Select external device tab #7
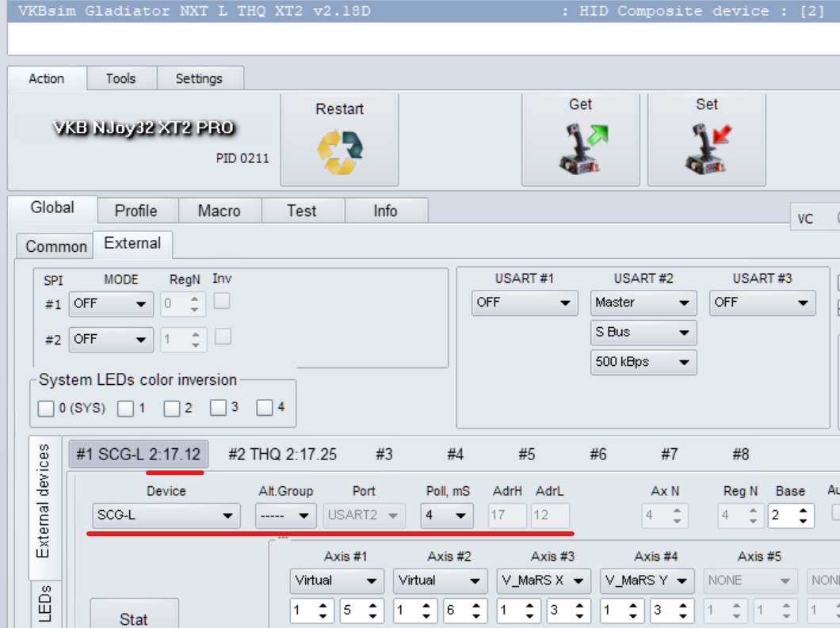 coord(669,455)
